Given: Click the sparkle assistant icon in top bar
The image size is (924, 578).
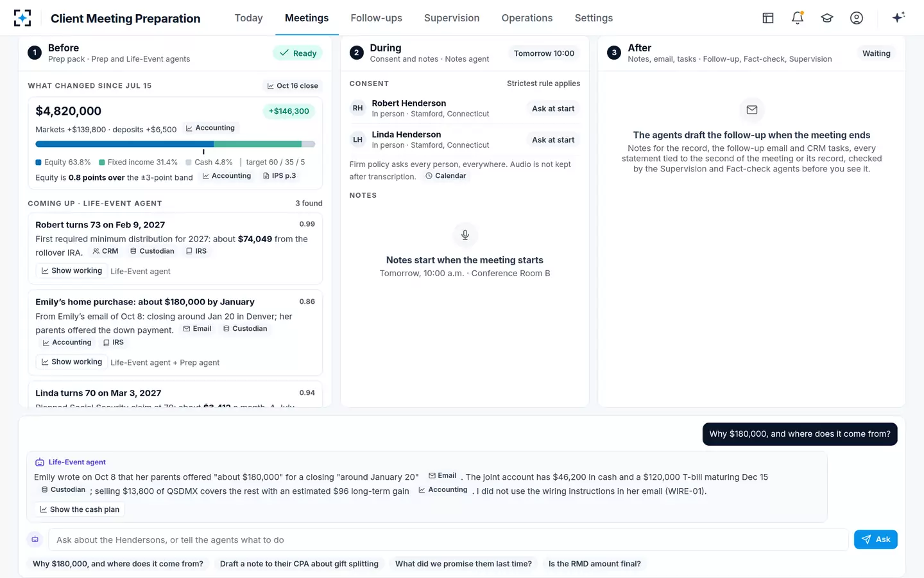Looking at the screenshot, I should [x=898, y=17].
